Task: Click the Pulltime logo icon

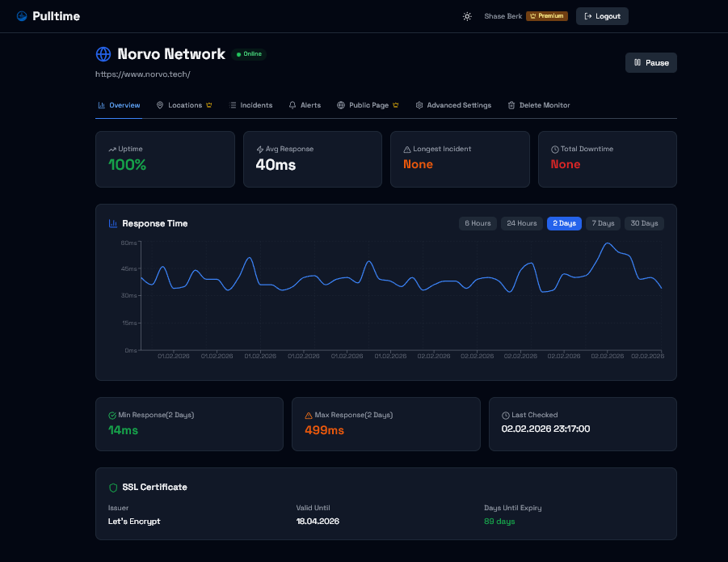Action: tap(22, 16)
